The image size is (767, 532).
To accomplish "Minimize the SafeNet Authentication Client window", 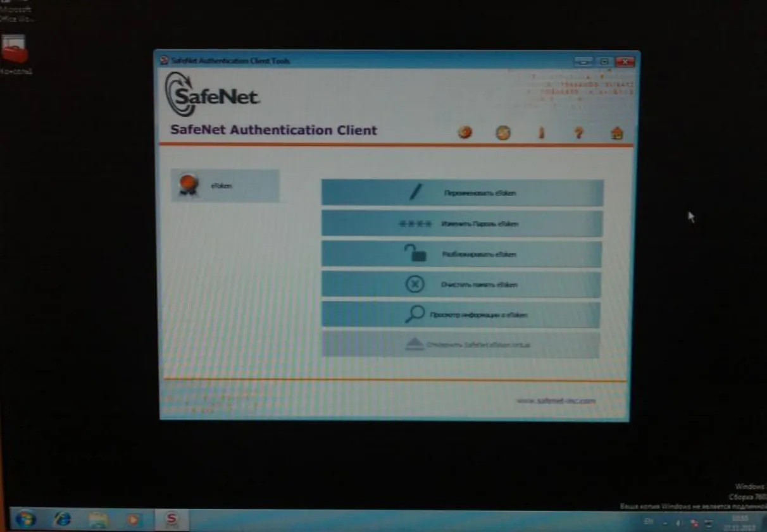I will coord(583,61).
